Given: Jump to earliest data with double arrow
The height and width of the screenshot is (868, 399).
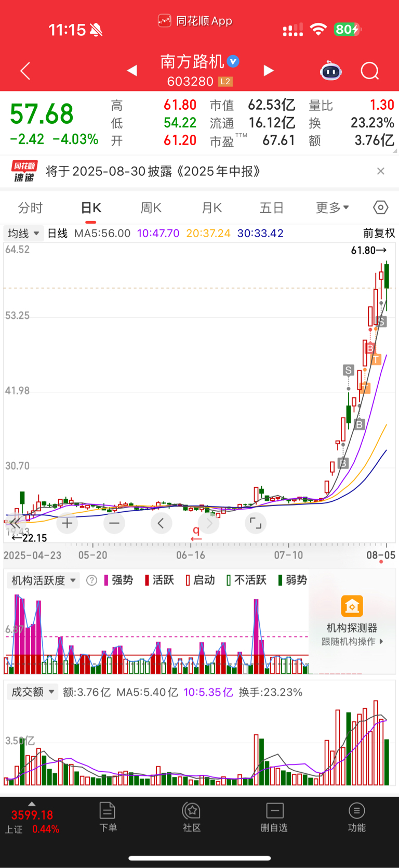Looking at the screenshot, I should [15, 523].
